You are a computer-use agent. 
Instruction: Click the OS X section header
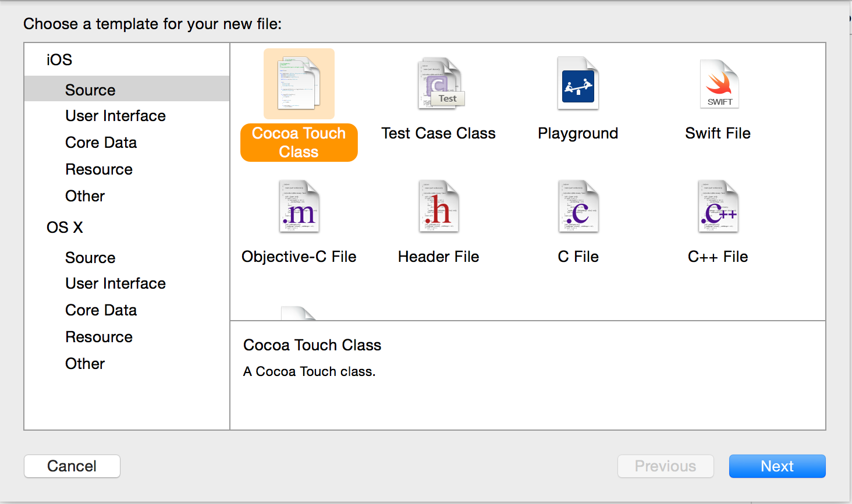click(x=65, y=228)
